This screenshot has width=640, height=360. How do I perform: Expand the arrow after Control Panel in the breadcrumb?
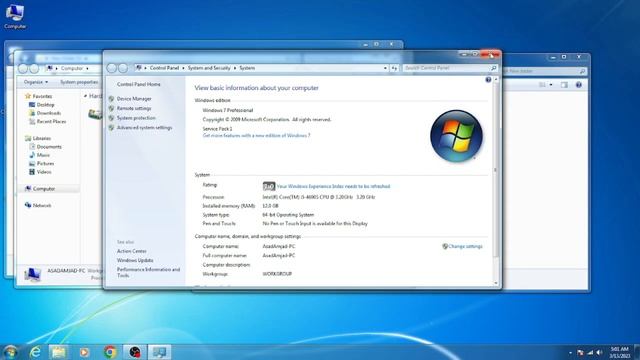[x=183, y=68]
